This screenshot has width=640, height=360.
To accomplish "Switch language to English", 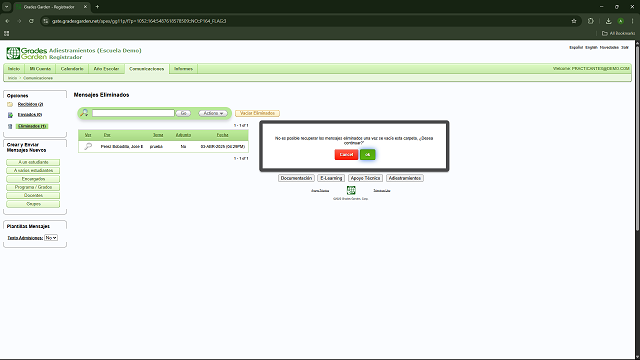I will 591,47.
